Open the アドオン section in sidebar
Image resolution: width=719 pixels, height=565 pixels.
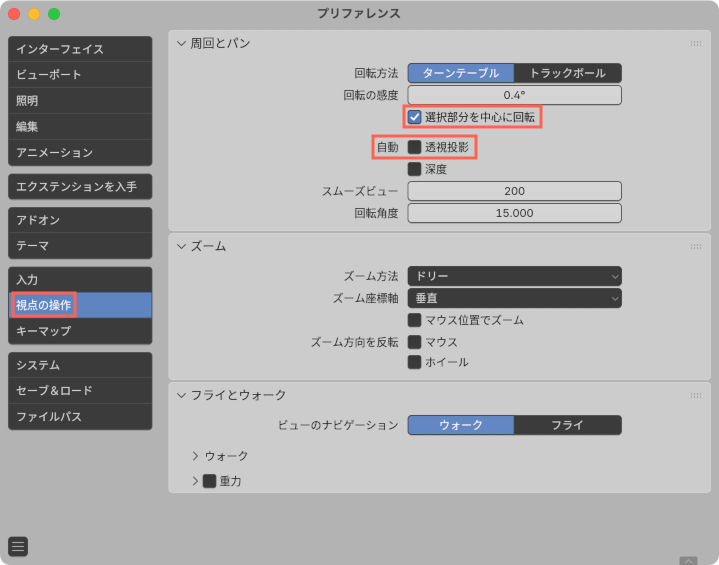tap(80, 220)
